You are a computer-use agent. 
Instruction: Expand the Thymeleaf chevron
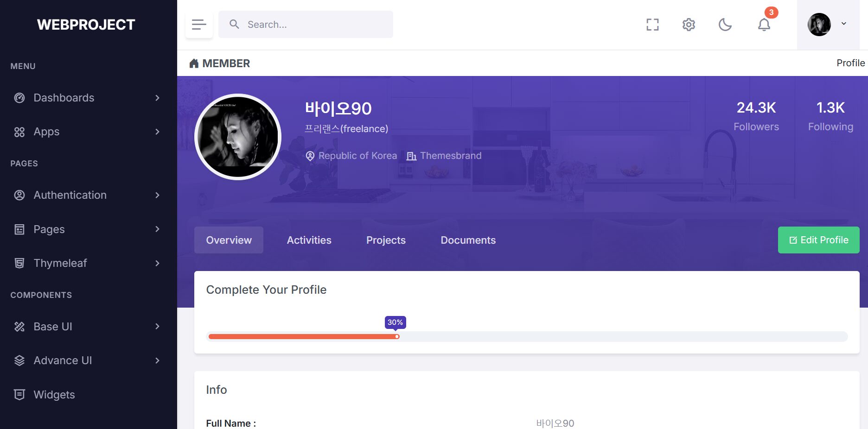click(158, 263)
